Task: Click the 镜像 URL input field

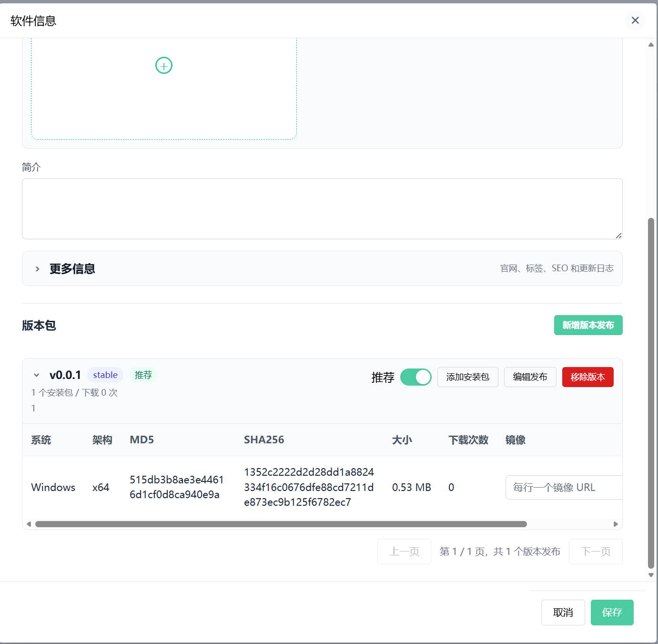Action: tap(564, 487)
